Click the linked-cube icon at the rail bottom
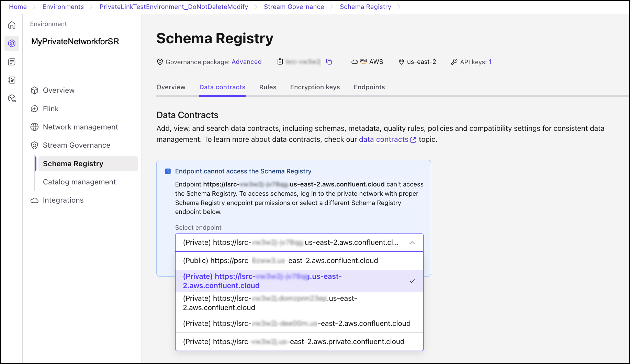 coord(12,98)
